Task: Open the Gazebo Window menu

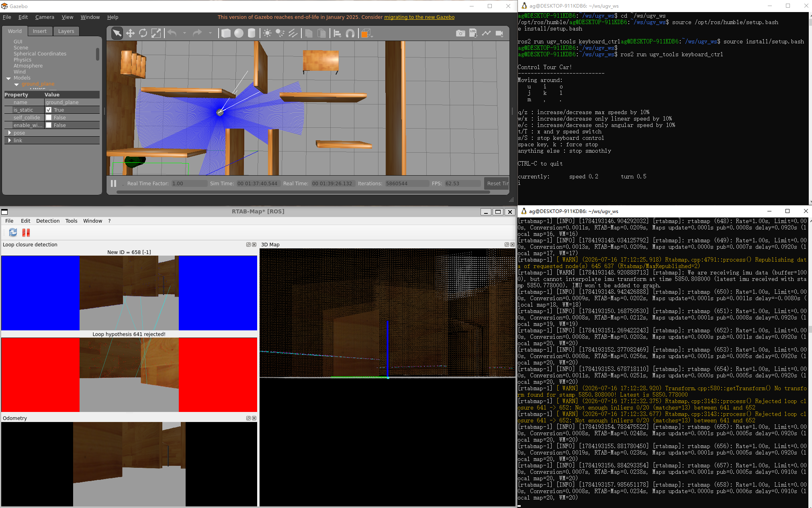Action: [x=90, y=17]
